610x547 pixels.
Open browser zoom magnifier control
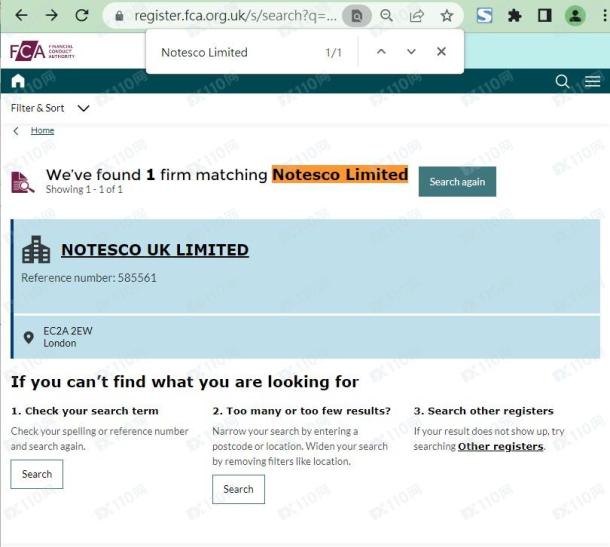(386, 16)
